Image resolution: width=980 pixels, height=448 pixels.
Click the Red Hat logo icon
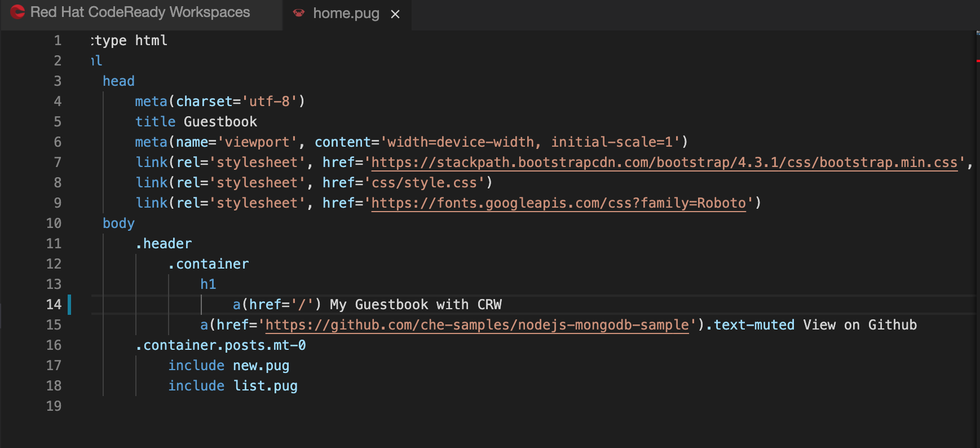tap(17, 12)
